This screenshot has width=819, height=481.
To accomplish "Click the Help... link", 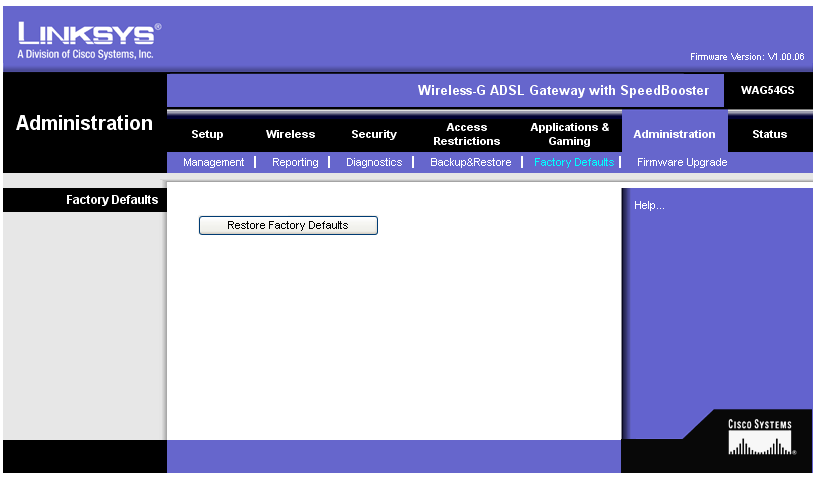I will point(649,205).
